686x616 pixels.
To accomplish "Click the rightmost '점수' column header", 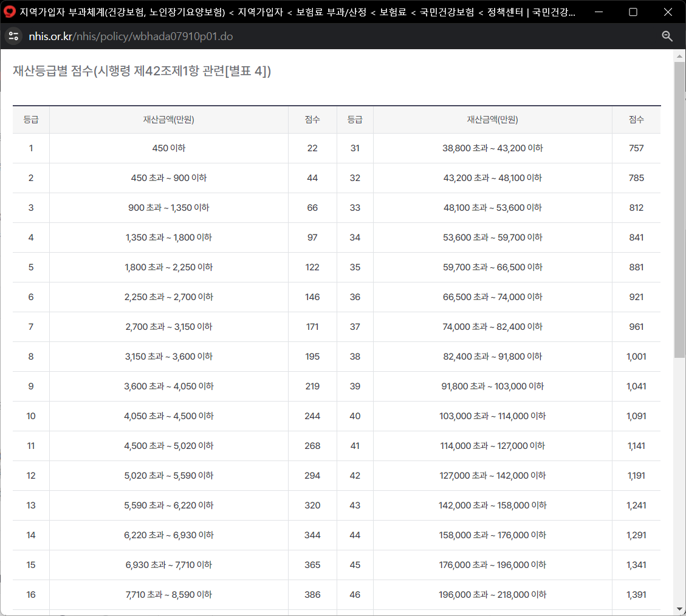I will coord(636,120).
